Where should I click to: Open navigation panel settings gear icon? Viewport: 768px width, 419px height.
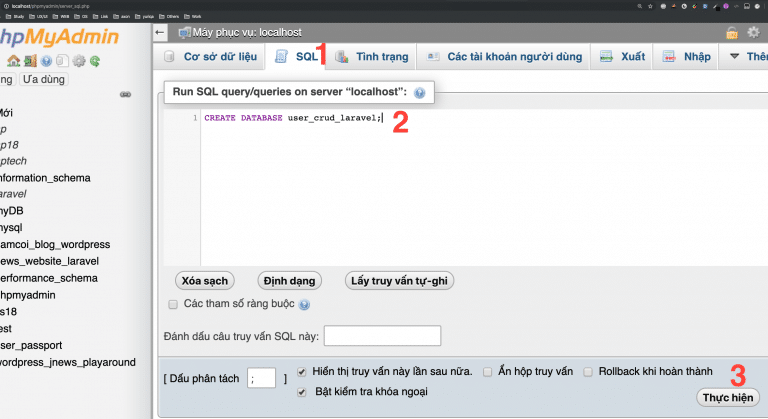78,61
